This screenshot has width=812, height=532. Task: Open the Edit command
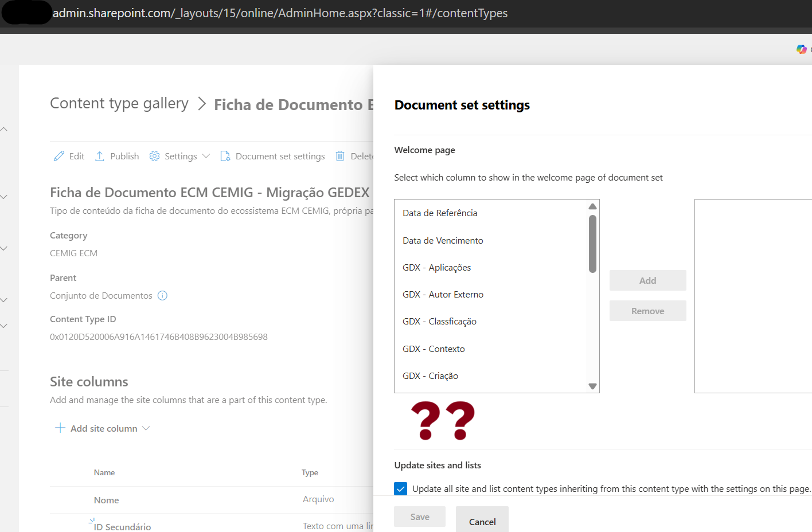(69, 156)
